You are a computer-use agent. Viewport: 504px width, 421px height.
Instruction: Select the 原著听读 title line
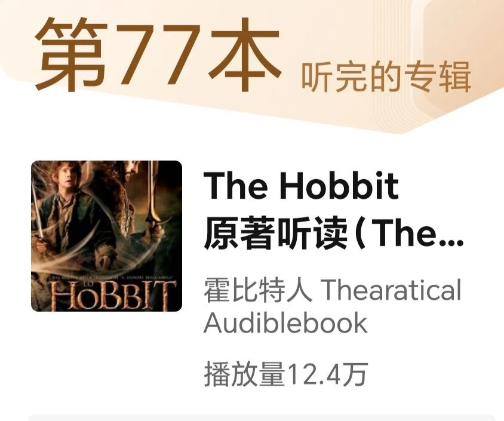click(x=333, y=233)
